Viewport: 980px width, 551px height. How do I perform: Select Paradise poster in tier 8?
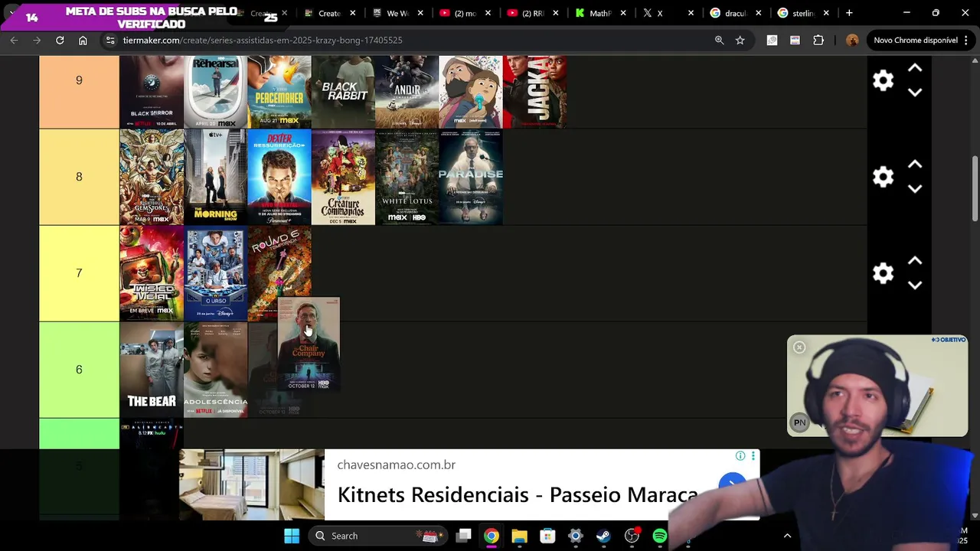(471, 177)
